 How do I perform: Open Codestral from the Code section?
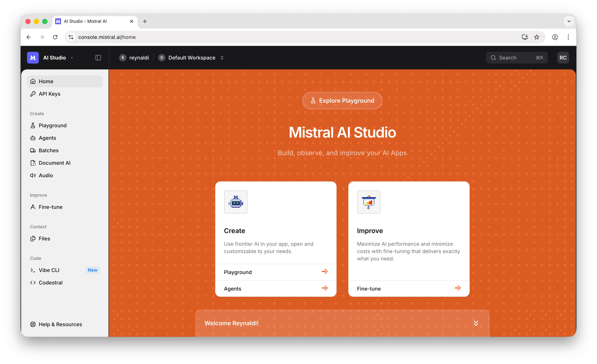click(x=51, y=282)
